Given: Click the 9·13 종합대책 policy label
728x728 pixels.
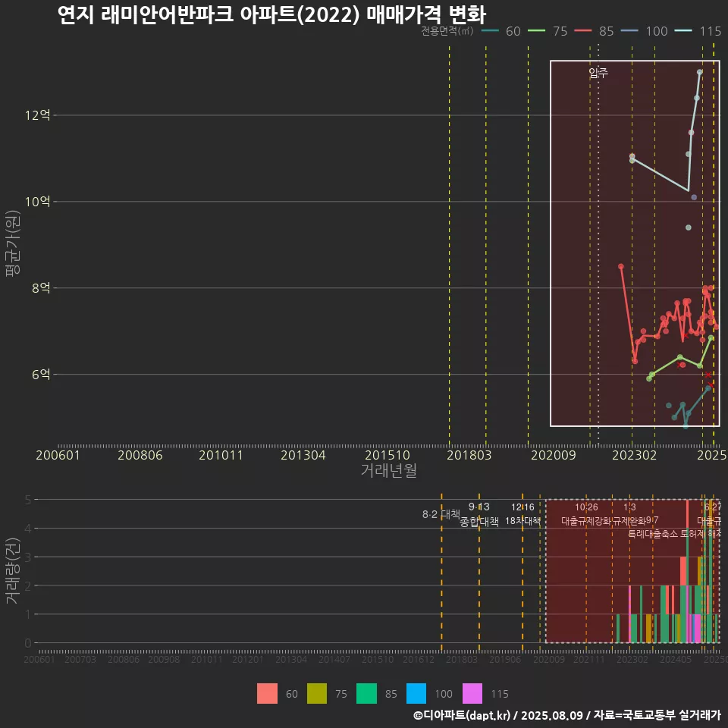Looking at the screenshot, I should [479, 514].
